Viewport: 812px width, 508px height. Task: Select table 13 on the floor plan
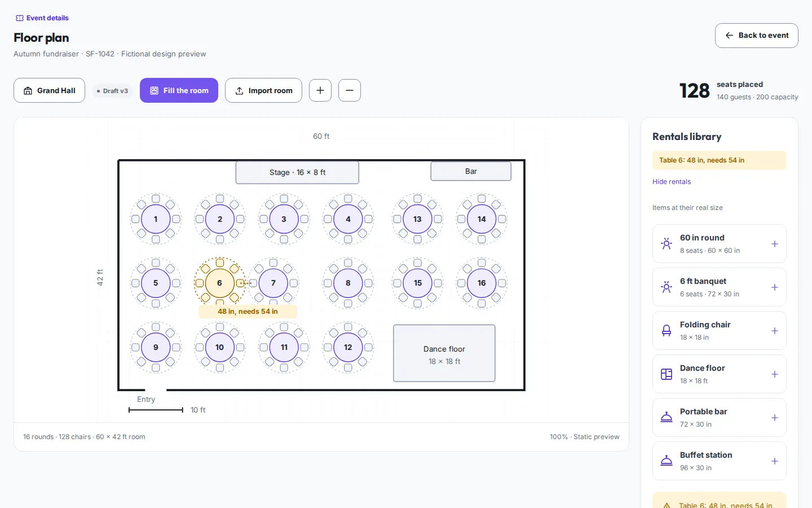417,219
